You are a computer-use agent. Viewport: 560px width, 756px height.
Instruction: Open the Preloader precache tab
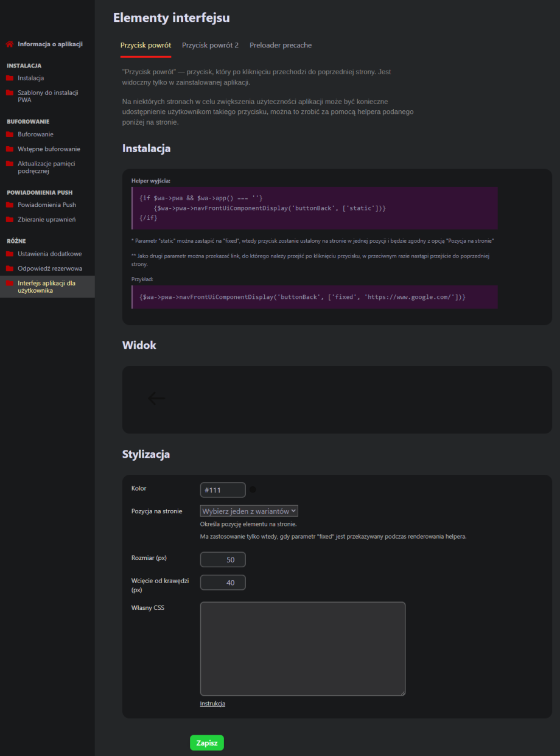tap(281, 45)
